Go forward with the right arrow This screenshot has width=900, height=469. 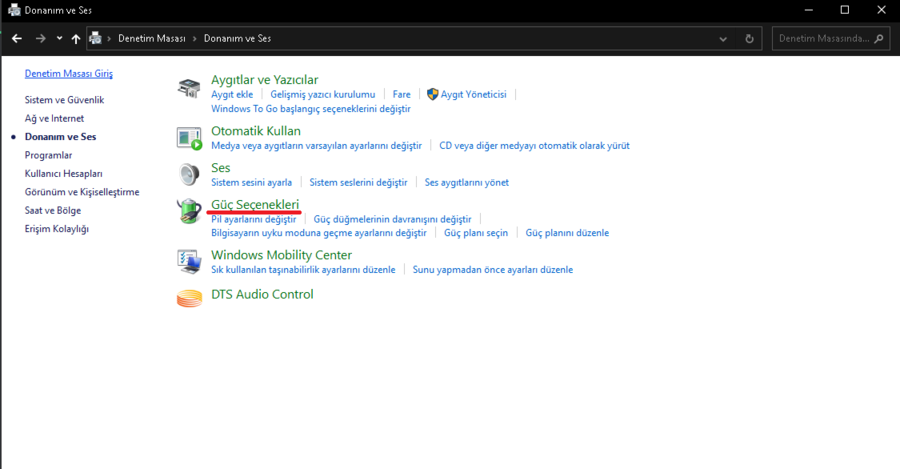pos(40,38)
